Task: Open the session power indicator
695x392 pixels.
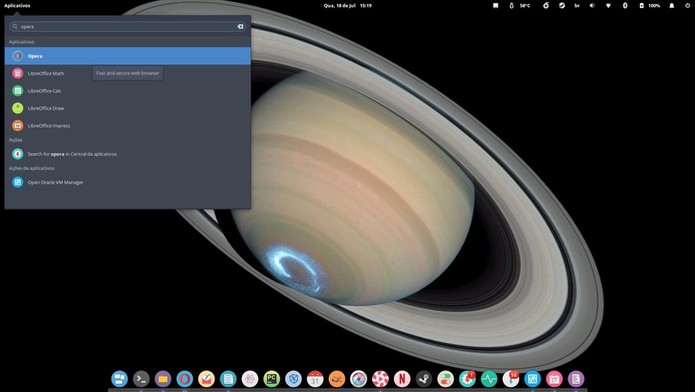Action: click(687, 6)
